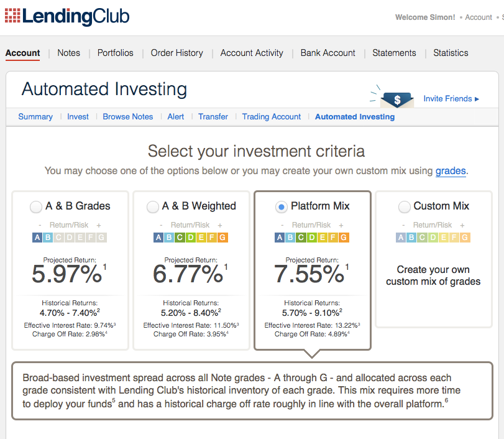This screenshot has width=504, height=439.
Task: Click the Browse Notes sub-navigation link
Action: [128, 116]
